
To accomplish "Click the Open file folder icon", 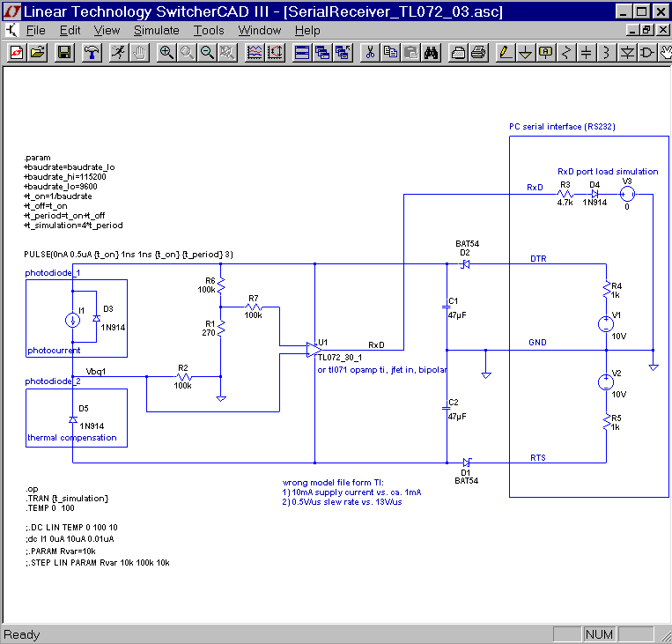I will (x=38, y=52).
